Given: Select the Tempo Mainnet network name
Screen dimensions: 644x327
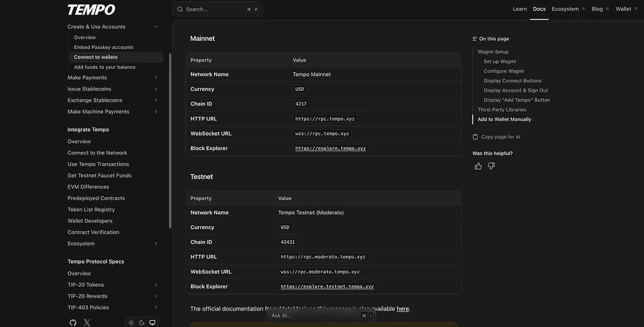Looking at the screenshot, I should point(312,74).
